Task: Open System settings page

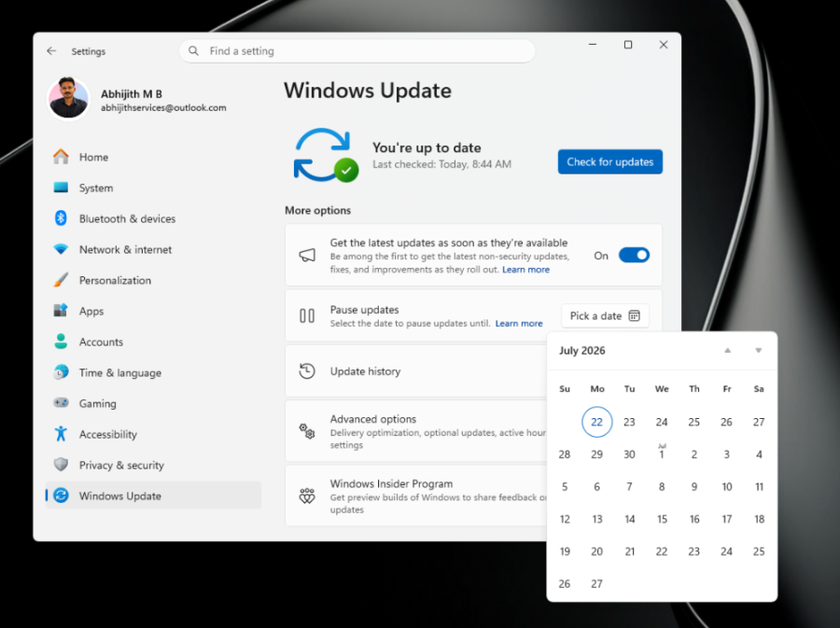Action: coord(153,188)
